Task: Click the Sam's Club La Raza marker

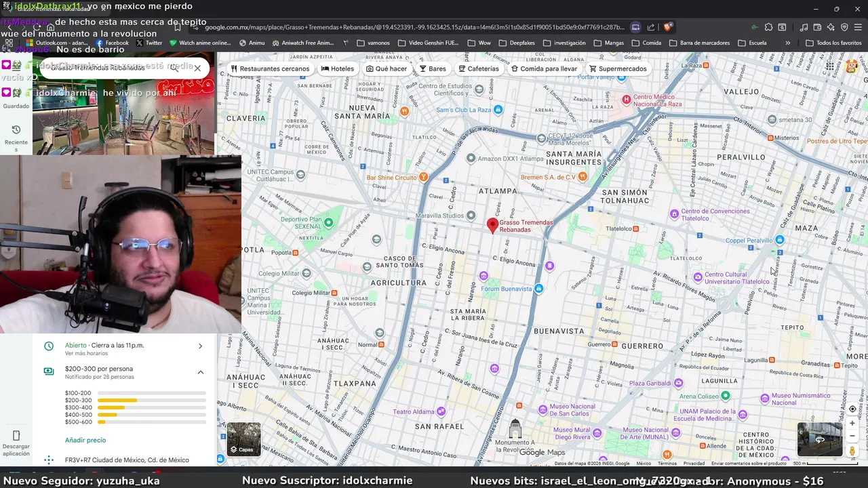Action: coord(498,110)
